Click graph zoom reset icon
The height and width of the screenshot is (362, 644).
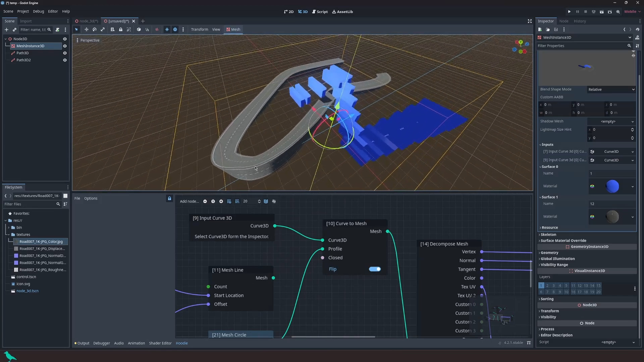(x=213, y=201)
